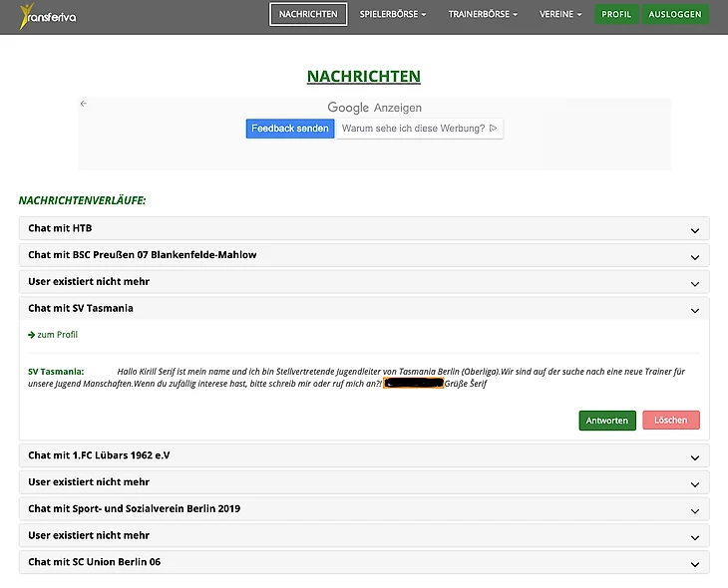Expand the Chat mit HTB conversation
Viewport: 728px width, 588px height.
[x=364, y=229]
